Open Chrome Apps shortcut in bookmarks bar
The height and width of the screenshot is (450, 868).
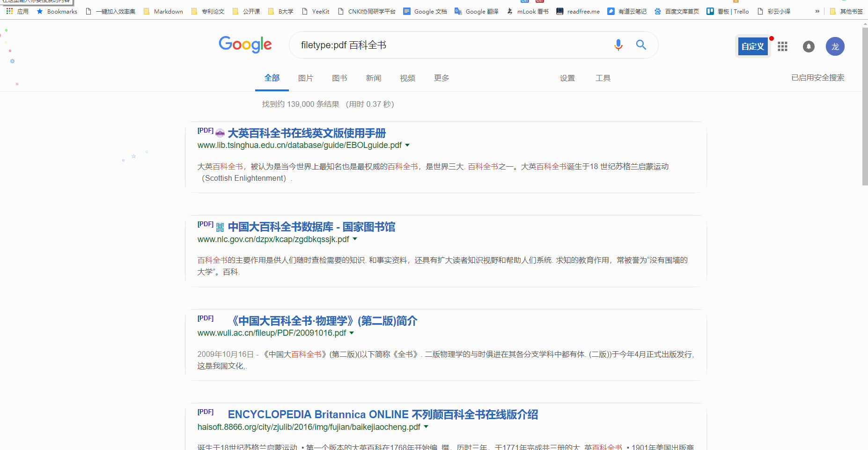tap(17, 11)
